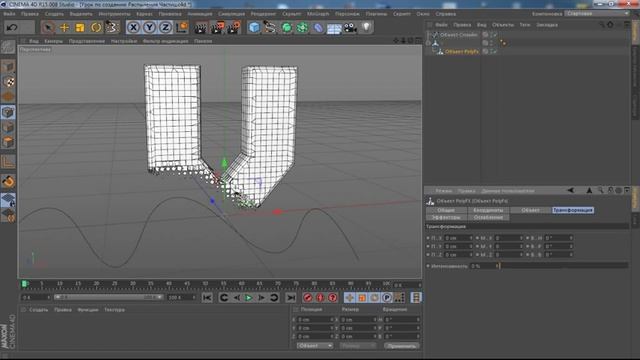Open the Симуляция menu

pyautogui.click(x=231, y=13)
